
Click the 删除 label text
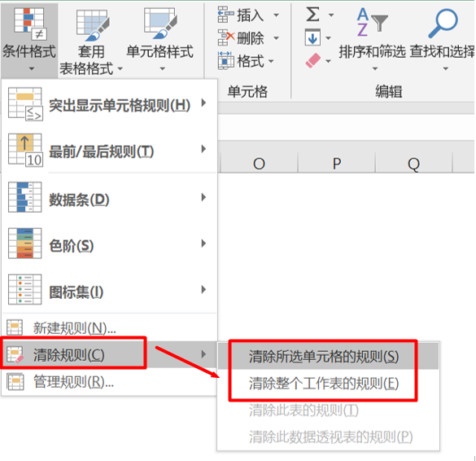pyautogui.click(x=250, y=38)
